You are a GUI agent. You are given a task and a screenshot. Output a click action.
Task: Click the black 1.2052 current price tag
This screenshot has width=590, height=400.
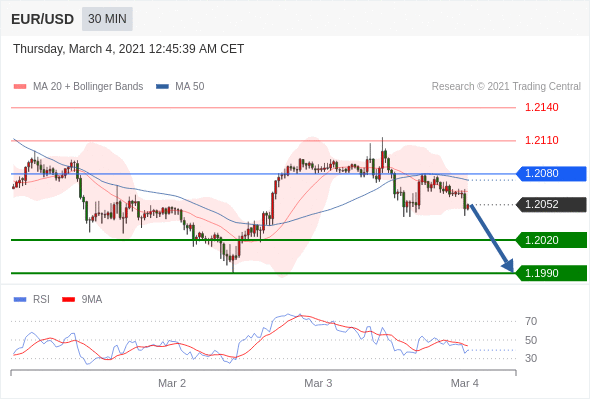pyautogui.click(x=551, y=204)
